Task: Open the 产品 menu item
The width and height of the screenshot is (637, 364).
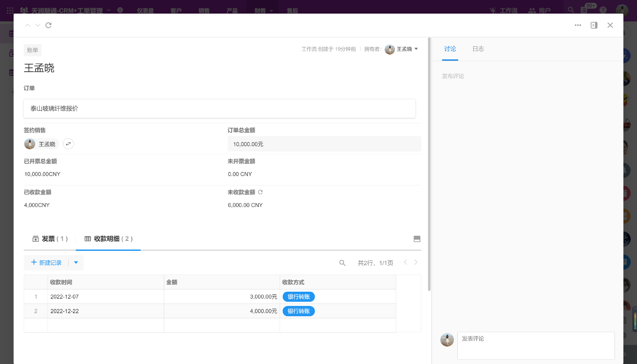Action: click(x=232, y=11)
